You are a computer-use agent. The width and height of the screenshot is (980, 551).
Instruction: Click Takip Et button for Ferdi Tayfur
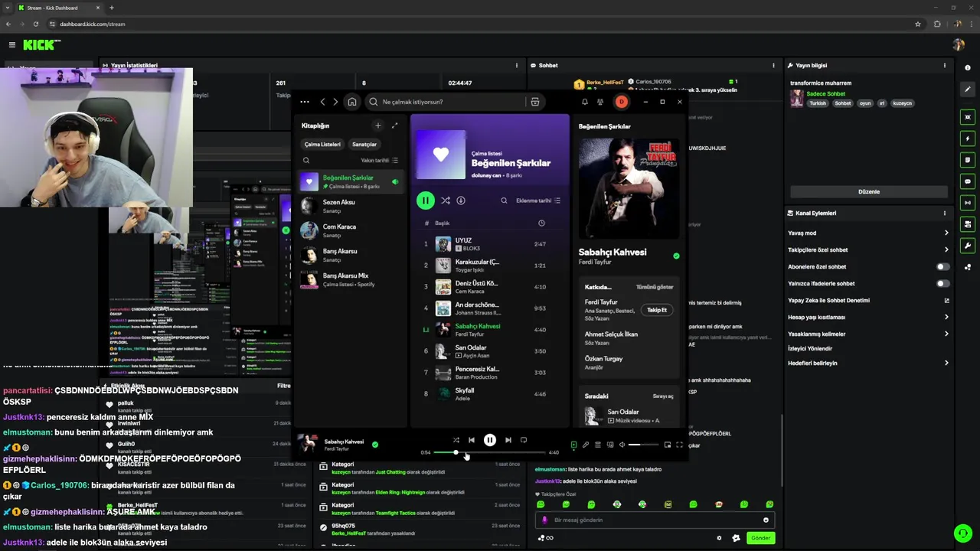[657, 310]
